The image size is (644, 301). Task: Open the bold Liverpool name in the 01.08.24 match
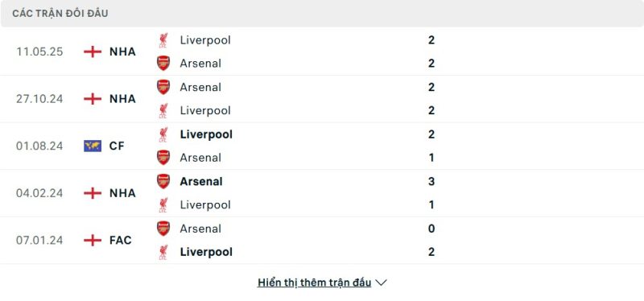pos(206,134)
